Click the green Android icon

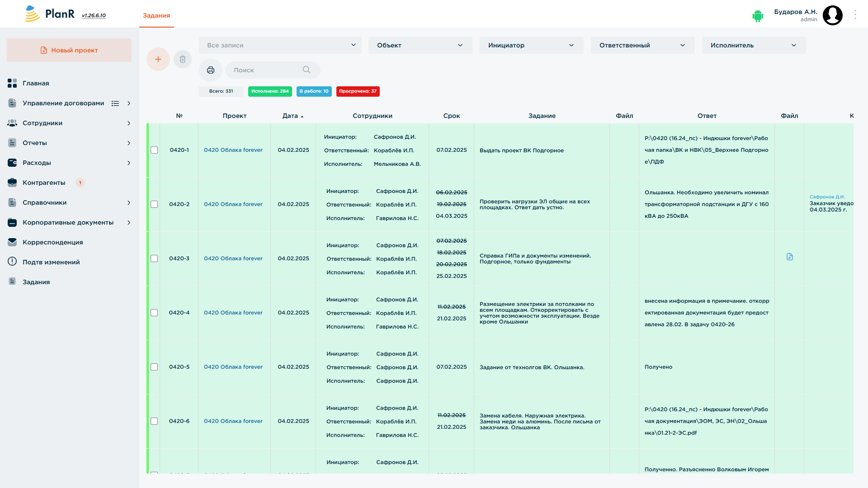coord(758,16)
